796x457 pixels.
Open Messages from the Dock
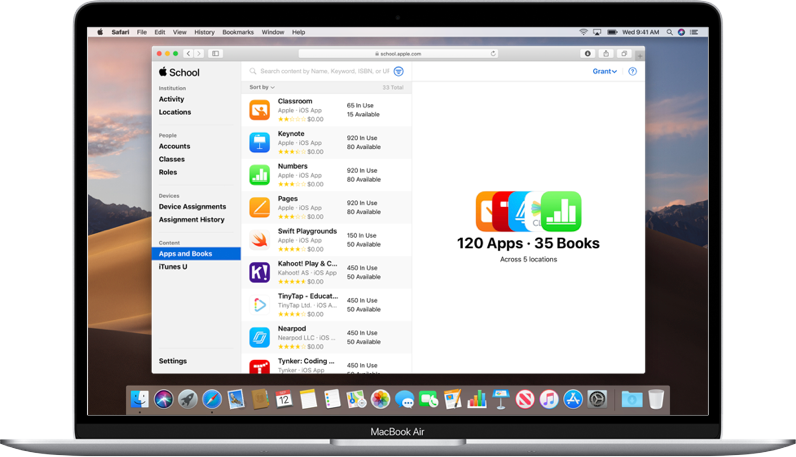(x=405, y=400)
